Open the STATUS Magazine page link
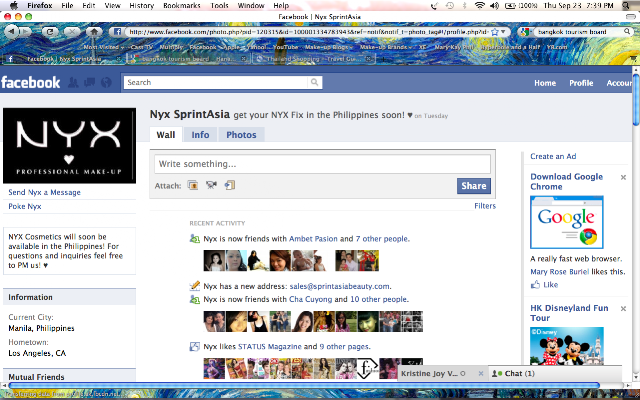Image resolution: width=640 pixels, height=400 pixels. 270,347
